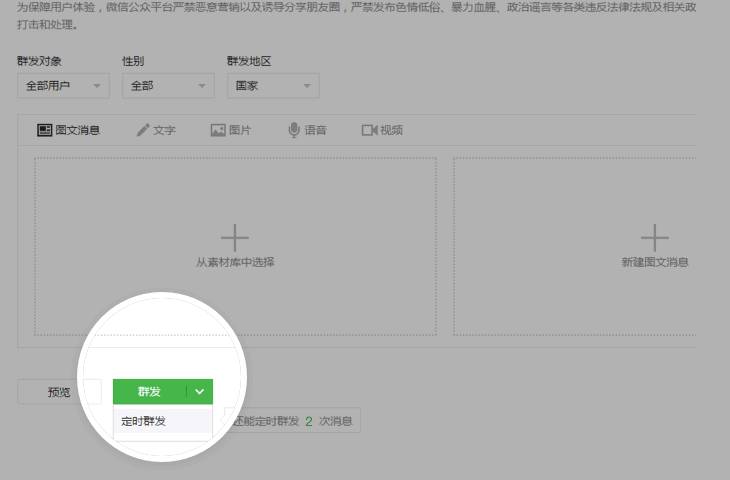Click the 新建图文消息 text link

click(x=655, y=263)
